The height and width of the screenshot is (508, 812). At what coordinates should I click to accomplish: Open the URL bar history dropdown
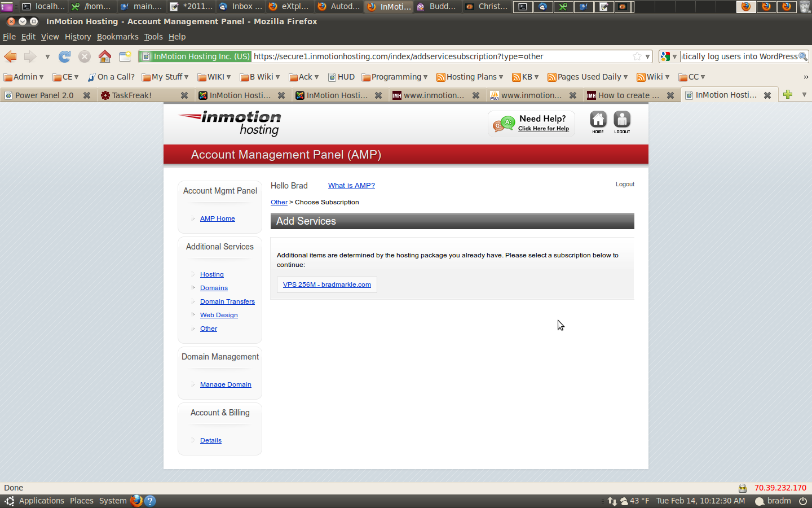point(648,56)
